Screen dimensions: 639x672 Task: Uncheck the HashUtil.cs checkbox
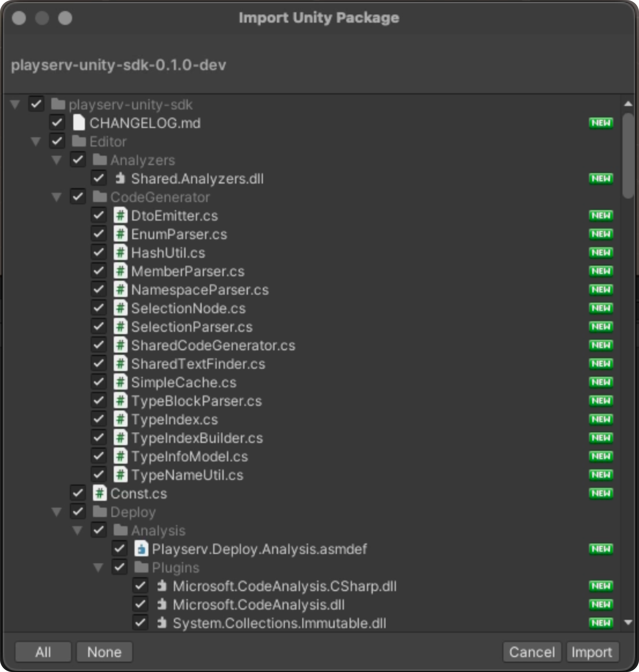[99, 252]
